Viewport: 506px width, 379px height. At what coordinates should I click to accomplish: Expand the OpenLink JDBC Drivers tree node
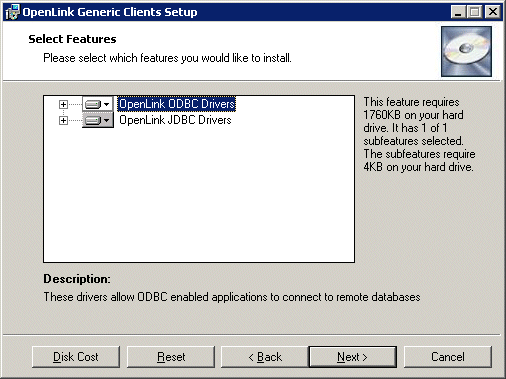point(63,120)
